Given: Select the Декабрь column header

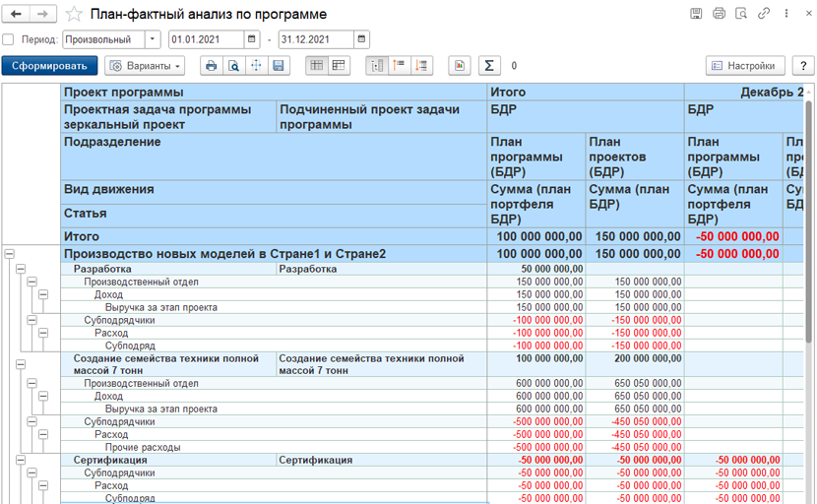Looking at the screenshot, I should pyautogui.click(x=745, y=93).
